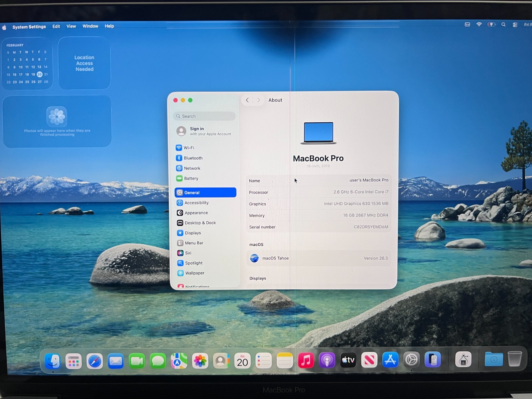
Task: Click the MacBook Pro laptop image
Action: coord(318,133)
